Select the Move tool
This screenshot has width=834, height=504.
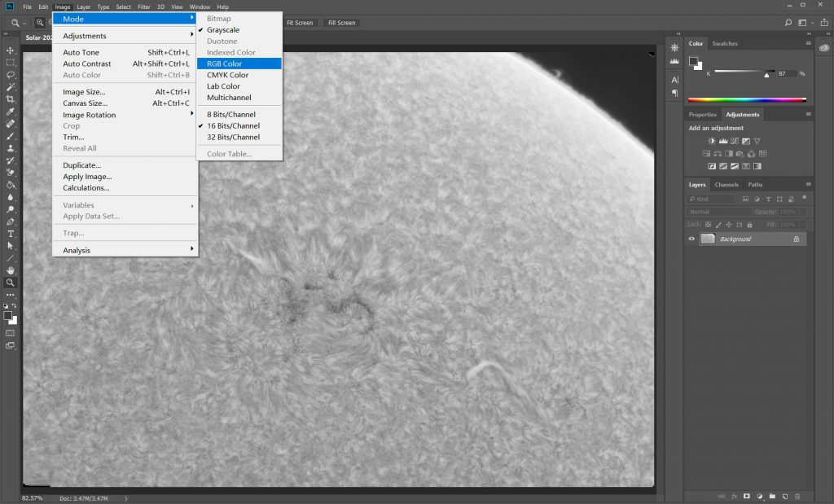[x=11, y=50]
